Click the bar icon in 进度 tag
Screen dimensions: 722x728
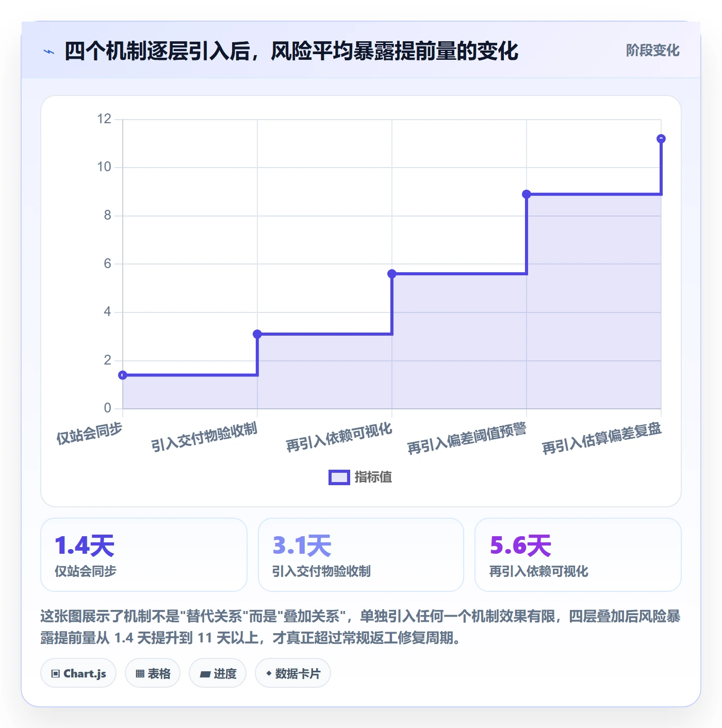coord(205,674)
